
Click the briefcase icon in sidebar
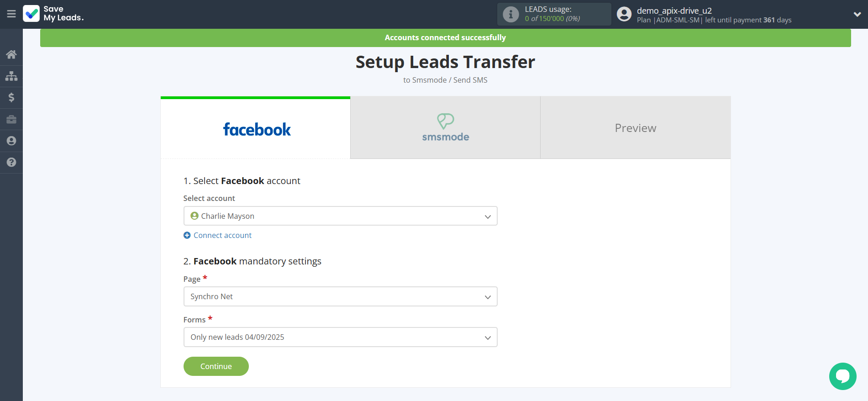(11, 119)
